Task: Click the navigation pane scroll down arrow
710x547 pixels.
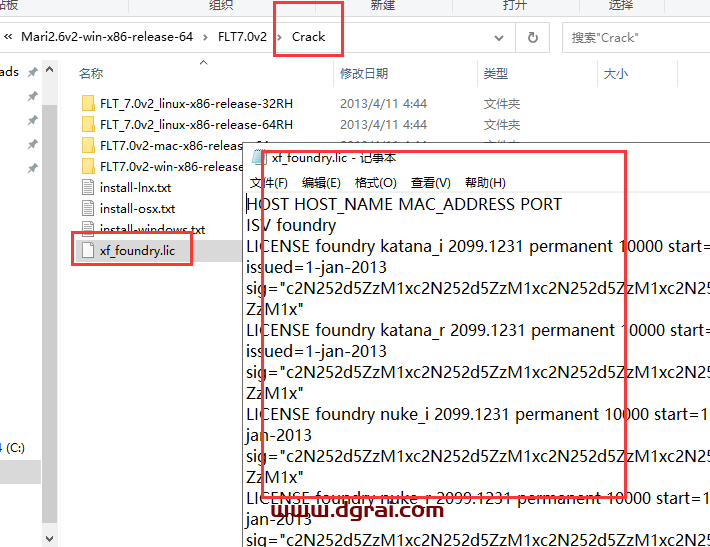Action: coord(49,538)
